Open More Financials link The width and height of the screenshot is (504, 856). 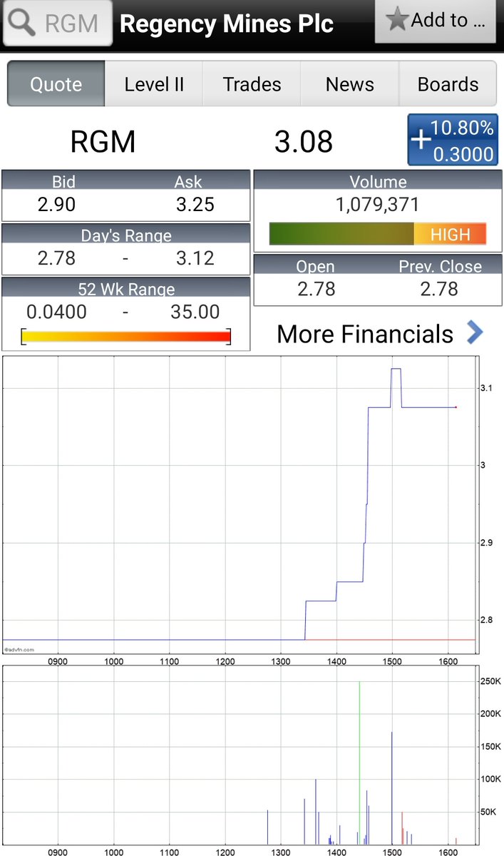(x=365, y=334)
